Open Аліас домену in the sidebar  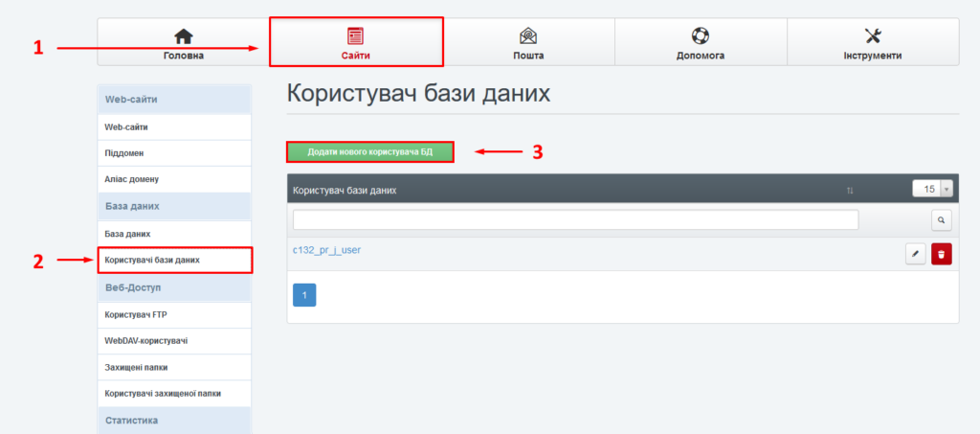131,180
